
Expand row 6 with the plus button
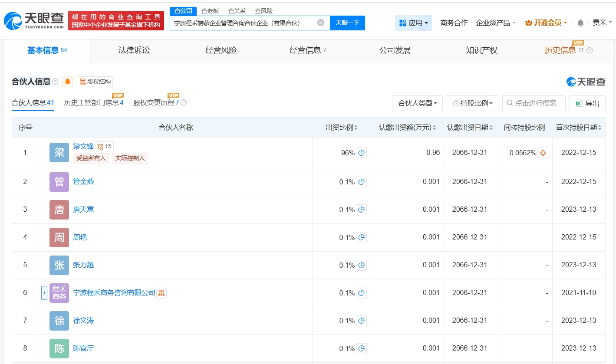point(44,293)
